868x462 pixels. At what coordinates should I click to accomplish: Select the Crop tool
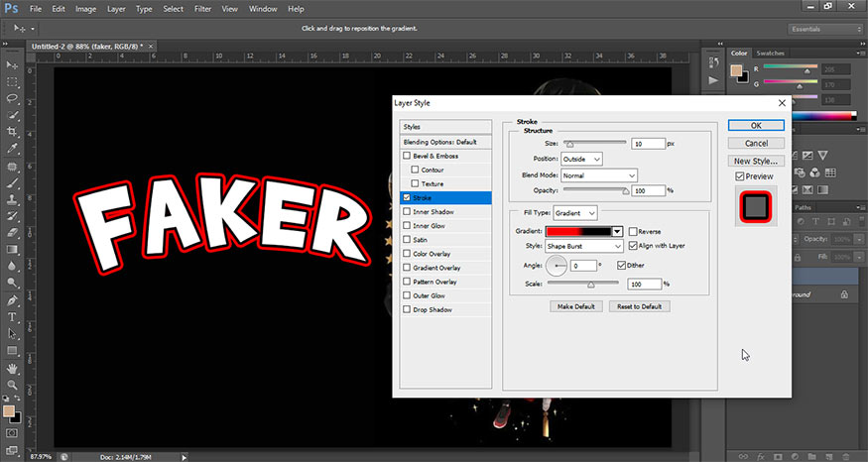(x=12, y=132)
